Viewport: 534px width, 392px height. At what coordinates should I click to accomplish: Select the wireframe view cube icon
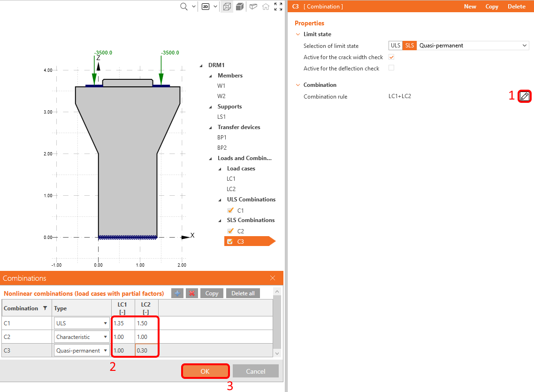[227, 7]
